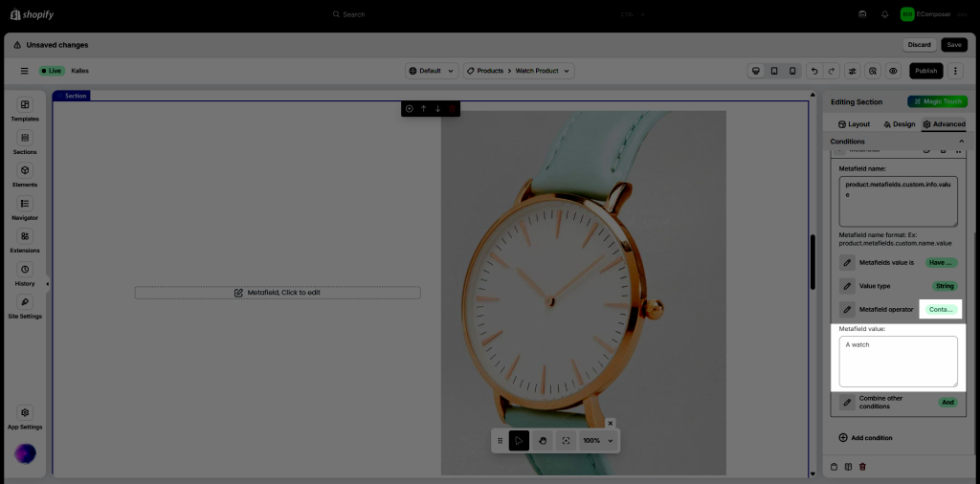Click Add condition
The height and width of the screenshot is (484, 980).
865,438
